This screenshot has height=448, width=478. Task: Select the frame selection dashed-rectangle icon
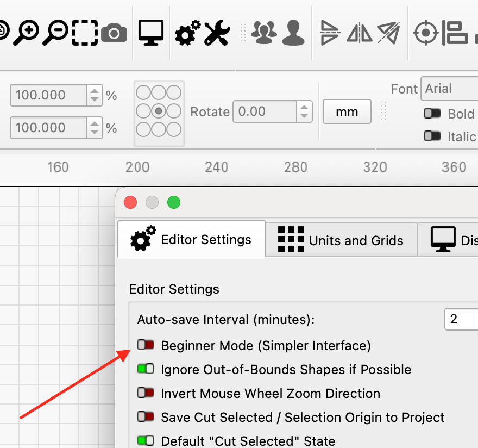(85, 33)
